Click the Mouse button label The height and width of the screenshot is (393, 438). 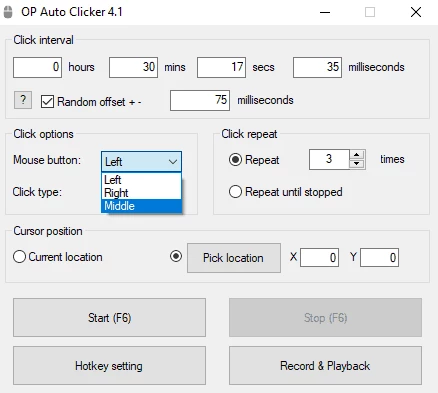pyautogui.click(x=47, y=160)
